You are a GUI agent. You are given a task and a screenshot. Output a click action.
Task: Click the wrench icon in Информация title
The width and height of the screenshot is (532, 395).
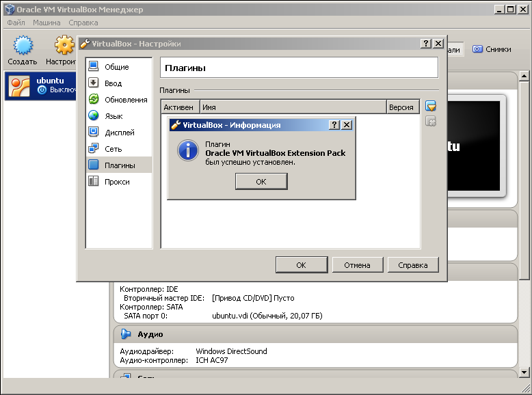pyautogui.click(x=176, y=125)
